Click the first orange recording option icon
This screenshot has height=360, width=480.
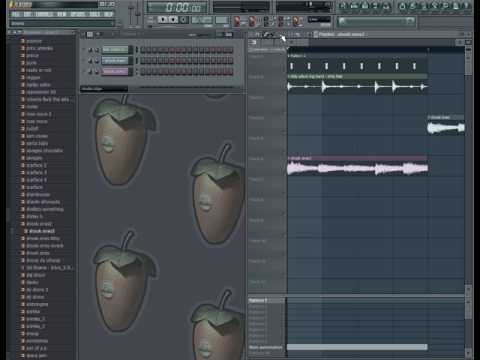pos(237,21)
